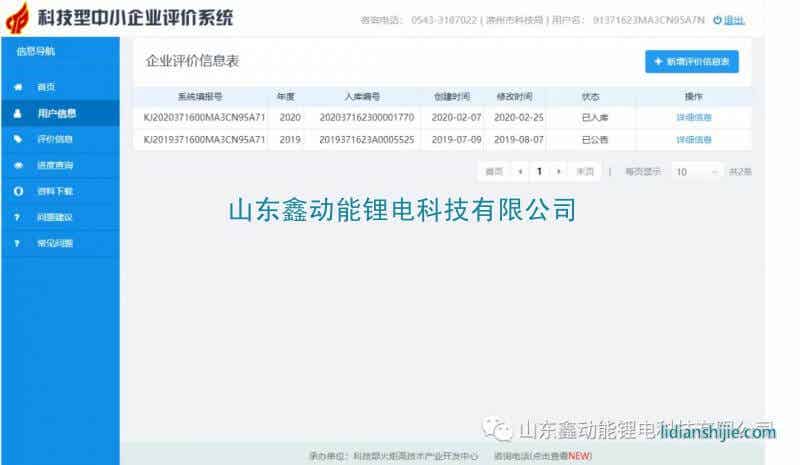Click the question icon beside 问题建议
The image size is (800, 465).
[x=18, y=217]
